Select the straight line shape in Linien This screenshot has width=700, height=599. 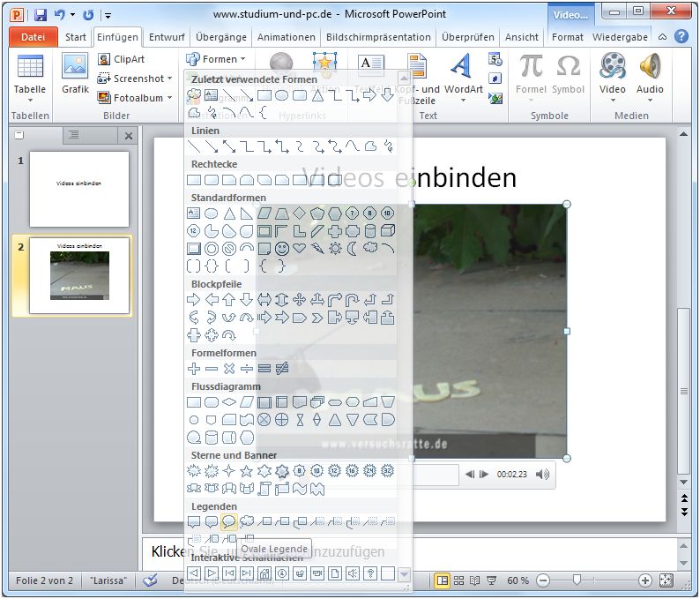[194, 146]
